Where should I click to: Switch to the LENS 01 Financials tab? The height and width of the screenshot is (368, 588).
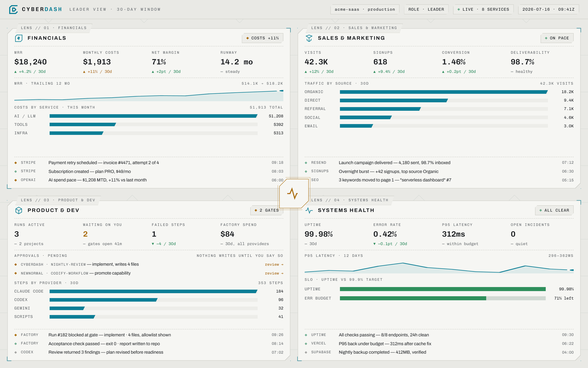54,28
